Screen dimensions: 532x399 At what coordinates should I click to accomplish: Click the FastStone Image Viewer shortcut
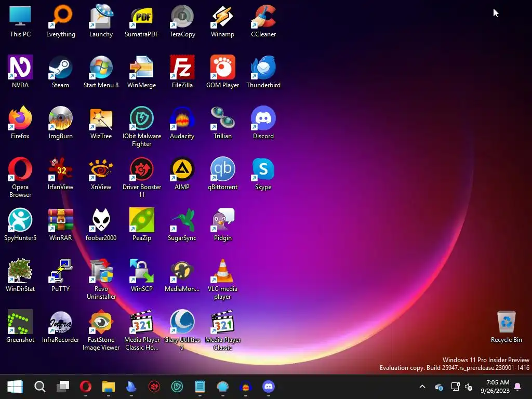[101, 330]
